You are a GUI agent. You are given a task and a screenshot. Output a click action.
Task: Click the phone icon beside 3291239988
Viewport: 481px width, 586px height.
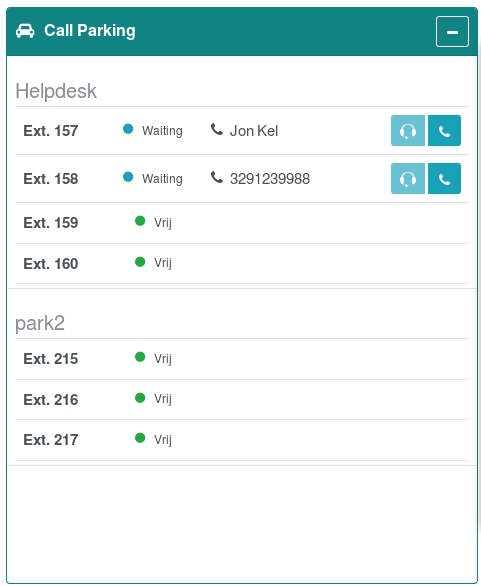(x=217, y=177)
